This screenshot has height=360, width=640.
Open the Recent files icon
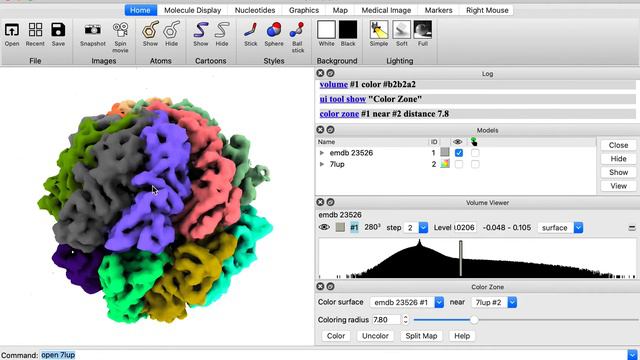point(35,30)
